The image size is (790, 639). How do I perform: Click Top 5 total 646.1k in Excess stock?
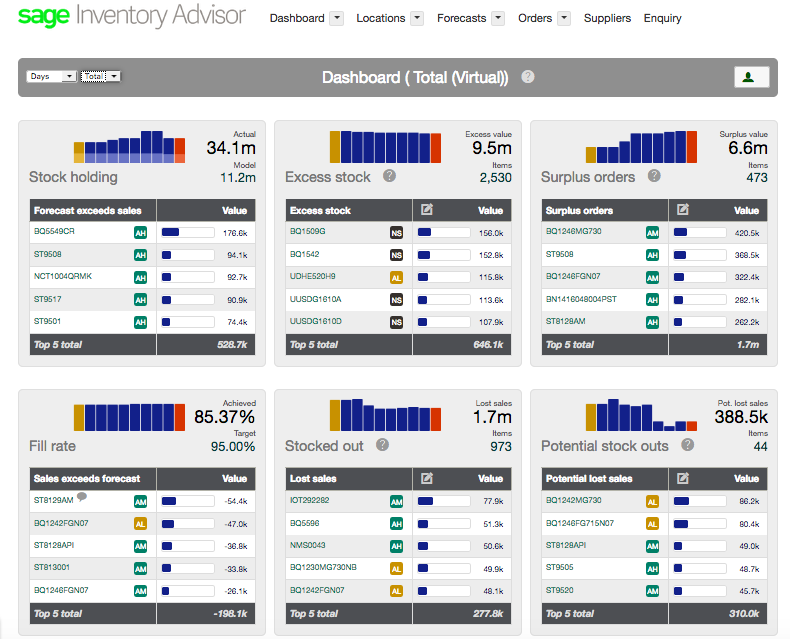(x=488, y=345)
